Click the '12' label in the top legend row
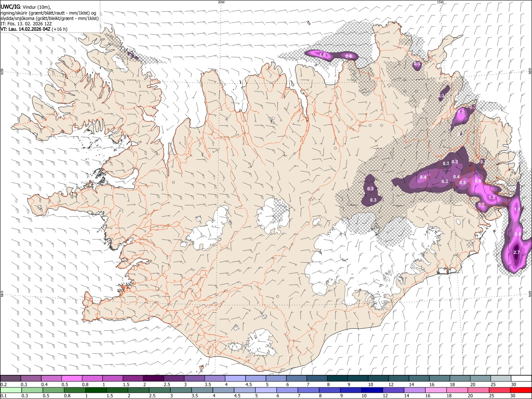Image resolution: width=532 pixels, height=399 pixels. pos(391,384)
